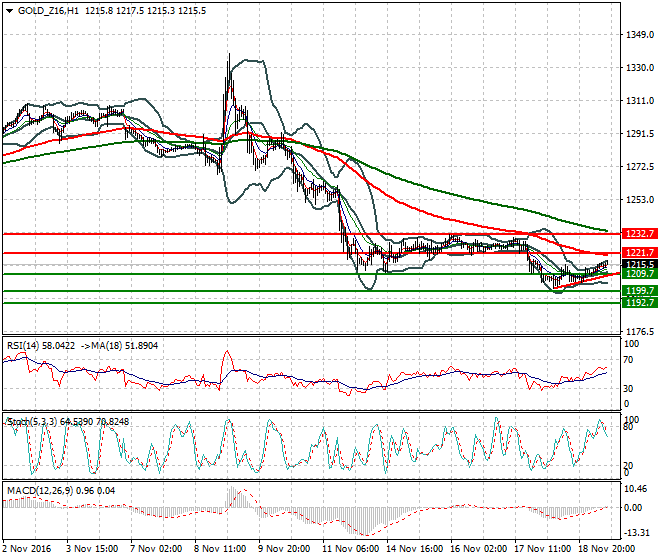
Task: Click the 14 Nov 16:00 time label
Action: (414, 549)
